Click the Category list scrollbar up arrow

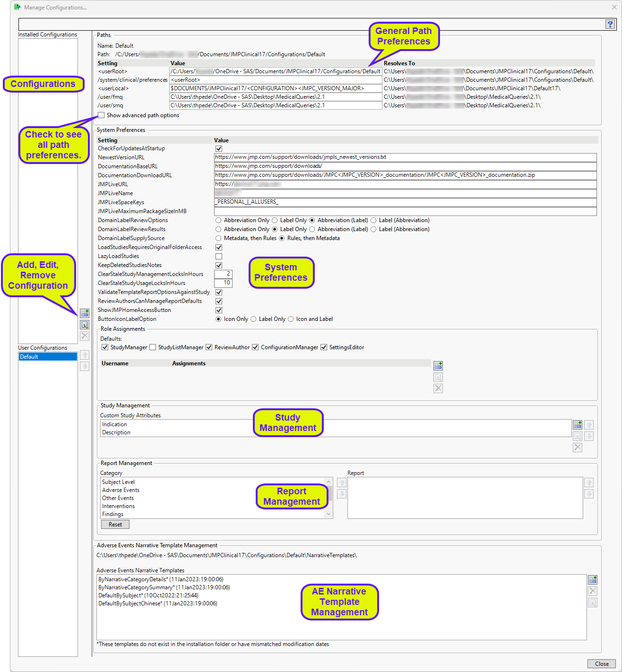[329, 482]
